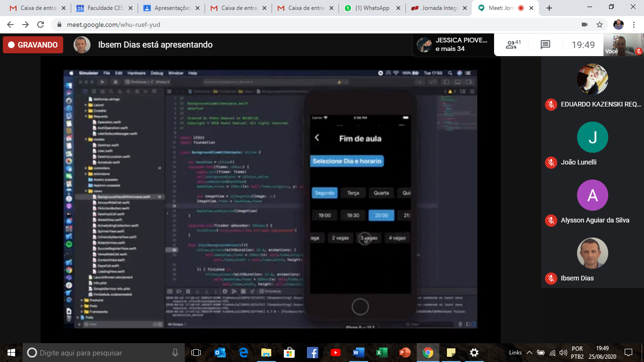Click João Lunelli's muted microphone icon
The width and height of the screenshot is (644, 362).
point(551,162)
